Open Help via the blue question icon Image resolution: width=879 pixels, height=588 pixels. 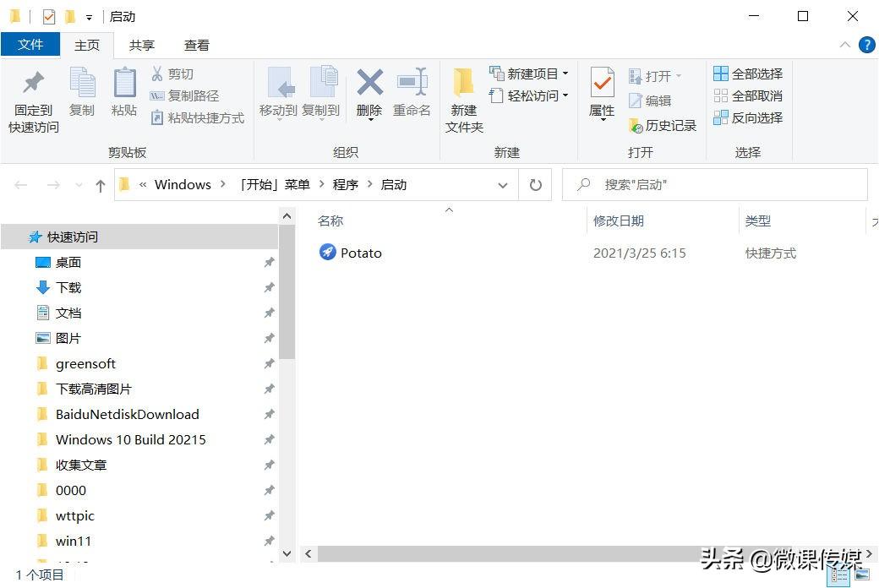click(x=866, y=45)
